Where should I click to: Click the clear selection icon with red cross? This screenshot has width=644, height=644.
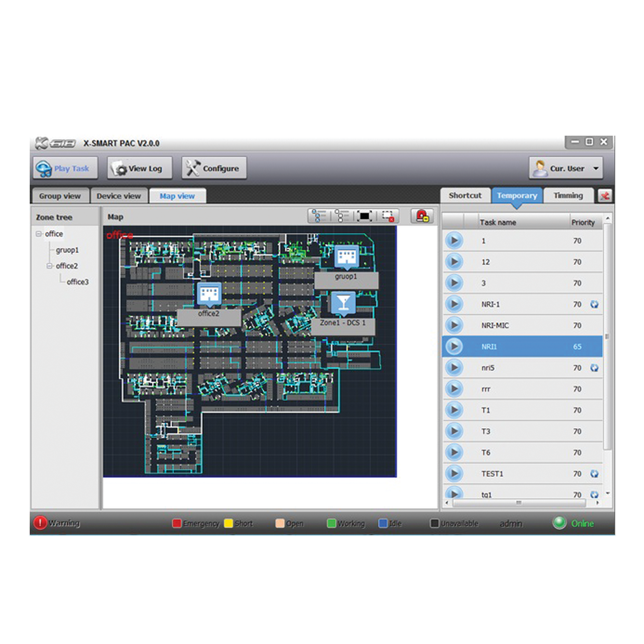(x=388, y=217)
